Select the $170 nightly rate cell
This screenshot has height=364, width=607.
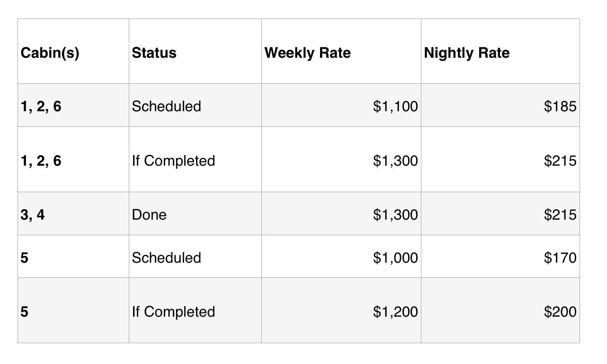coord(500,257)
